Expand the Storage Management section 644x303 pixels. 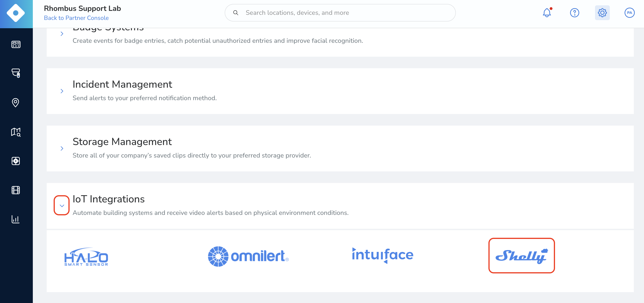click(x=62, y=148)
